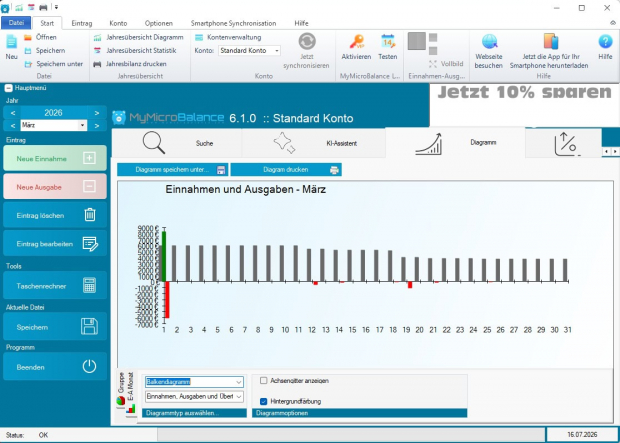Click the Vollbild fullscreen icon
The image size is (620, 443).
(433, 64)
